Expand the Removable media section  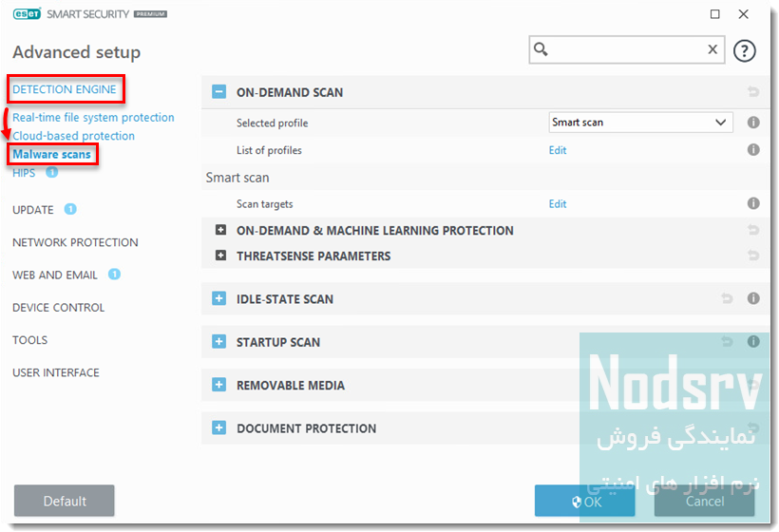pyautogui.click(x=218, y=385)
